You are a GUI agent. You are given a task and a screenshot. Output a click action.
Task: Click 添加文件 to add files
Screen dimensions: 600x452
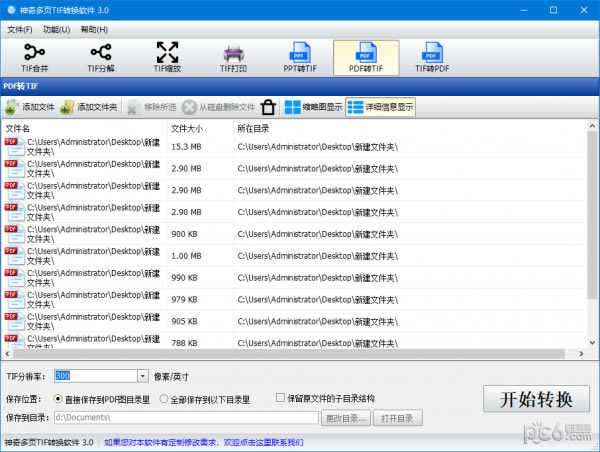(30, 107)
